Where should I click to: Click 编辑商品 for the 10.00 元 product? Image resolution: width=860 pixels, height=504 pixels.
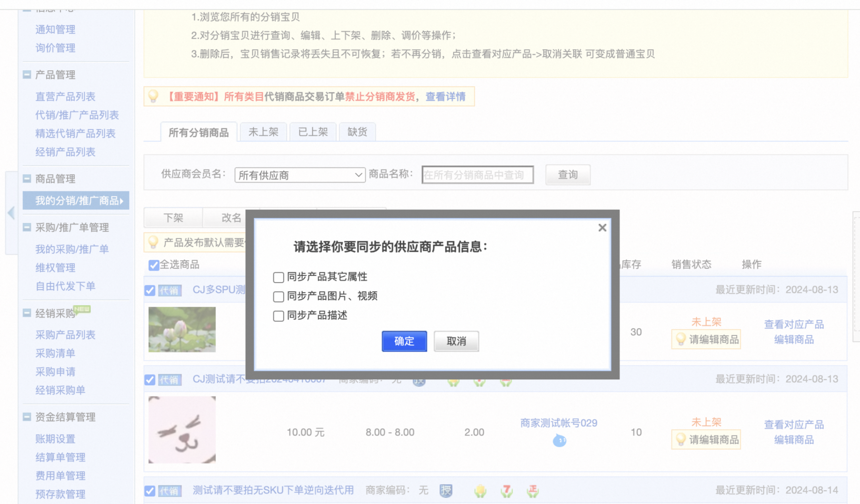pos(794,440)
